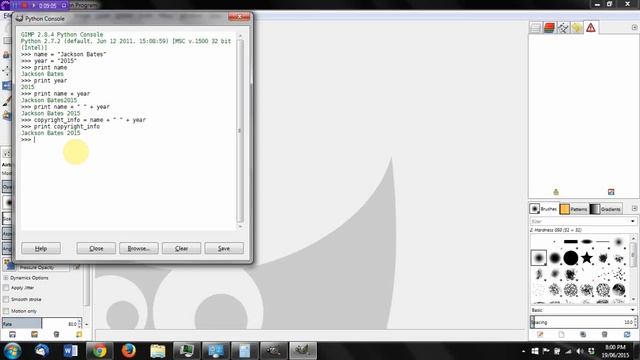Click Save button in Python Console

pos(224,248)
